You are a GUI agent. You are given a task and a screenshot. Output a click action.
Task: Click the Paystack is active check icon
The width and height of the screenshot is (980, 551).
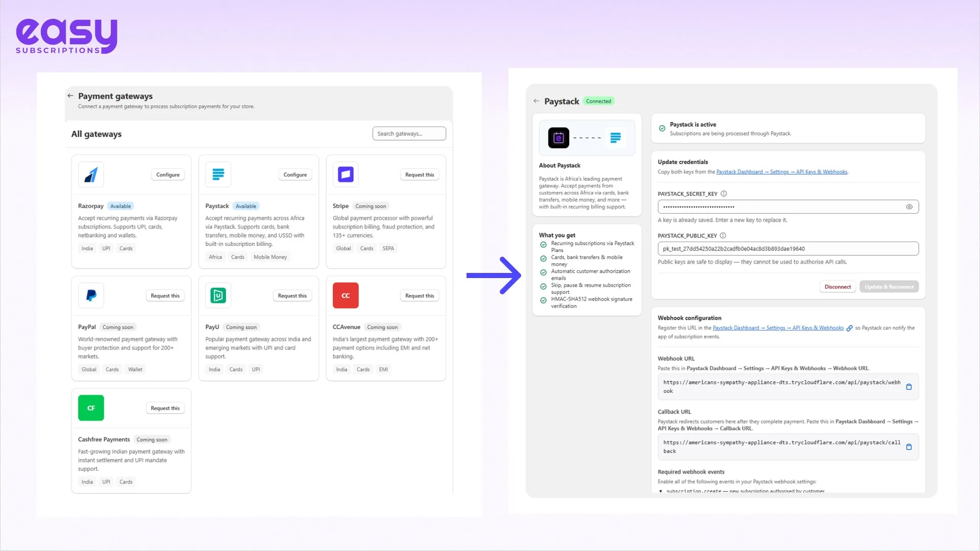point(662,129)
